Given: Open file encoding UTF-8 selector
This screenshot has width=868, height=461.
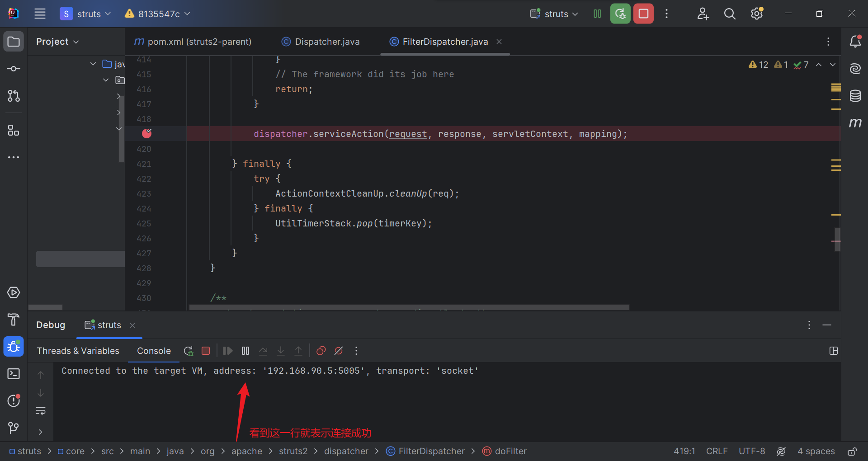Looking at the screenshot, I should (752, 451).
